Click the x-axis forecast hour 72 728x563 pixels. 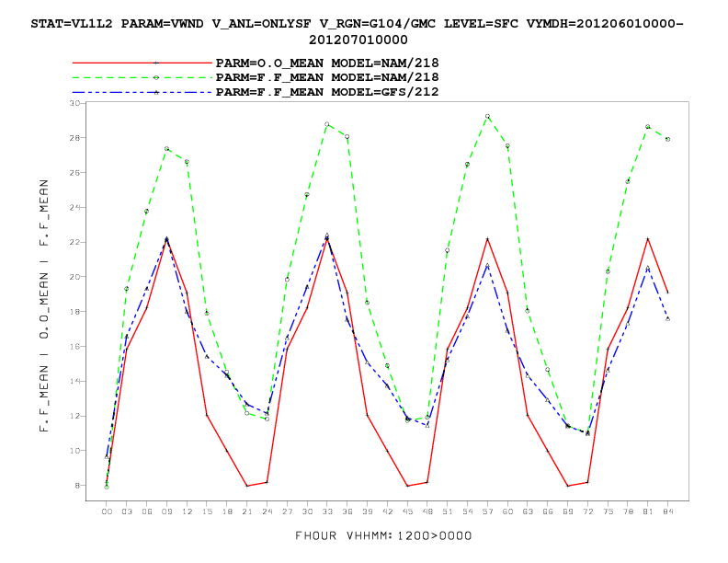587,511
